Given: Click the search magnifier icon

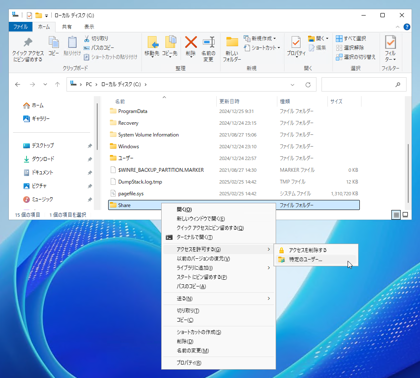Looking at the screenshot, I should (x=398, y=85).
